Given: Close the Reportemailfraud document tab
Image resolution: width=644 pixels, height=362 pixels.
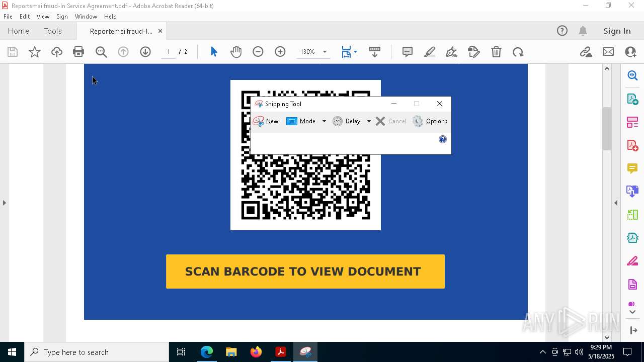Looking at the screenshot, I should 160,31.
